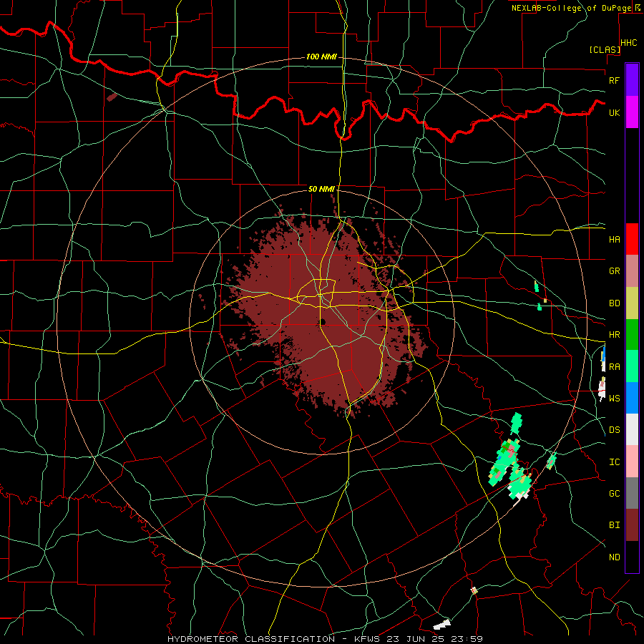The image size is (644, 644).
Task: Select the BD yellow legend swatch
Action: point(632,303)
